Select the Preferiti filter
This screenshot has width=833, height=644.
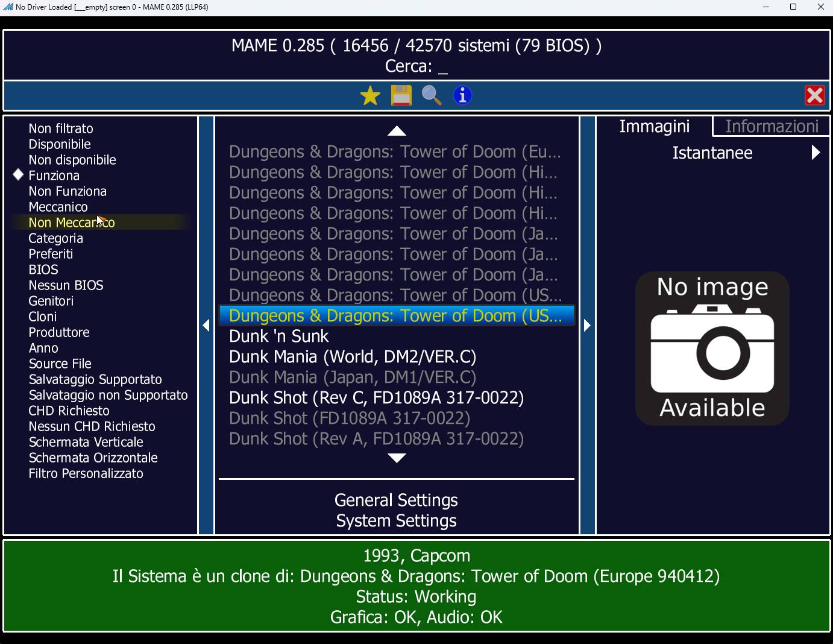pyautogui.click(x=51, y=254)
